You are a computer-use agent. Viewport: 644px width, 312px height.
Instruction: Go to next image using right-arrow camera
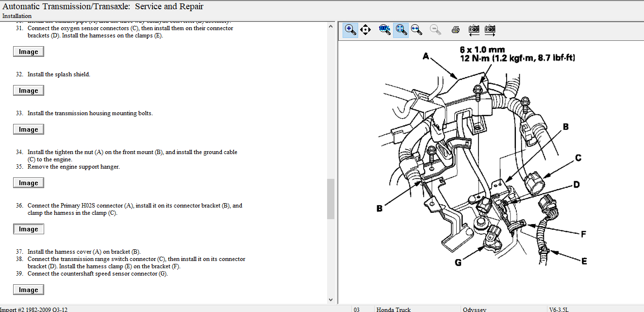pyautogui.click(x=490, y=30)
